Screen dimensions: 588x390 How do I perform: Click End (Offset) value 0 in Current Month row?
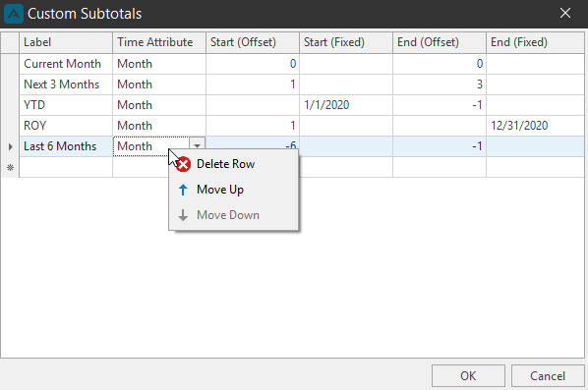440,64
